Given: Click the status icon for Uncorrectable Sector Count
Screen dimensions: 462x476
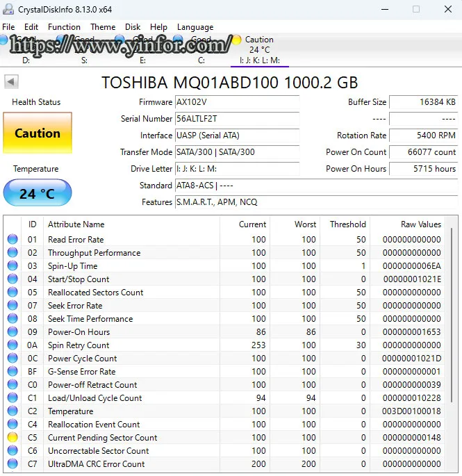Looking at the screenshot, I should (13, 450).
